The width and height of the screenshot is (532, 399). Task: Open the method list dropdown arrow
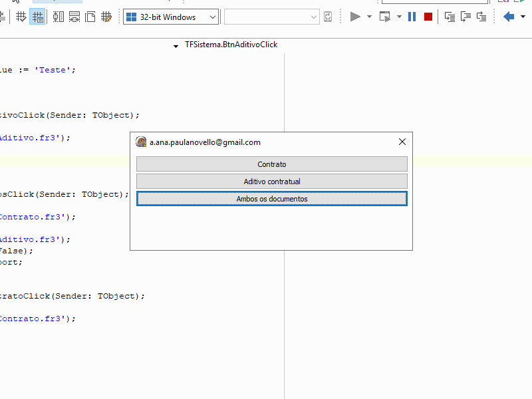(x=176, y=46)
